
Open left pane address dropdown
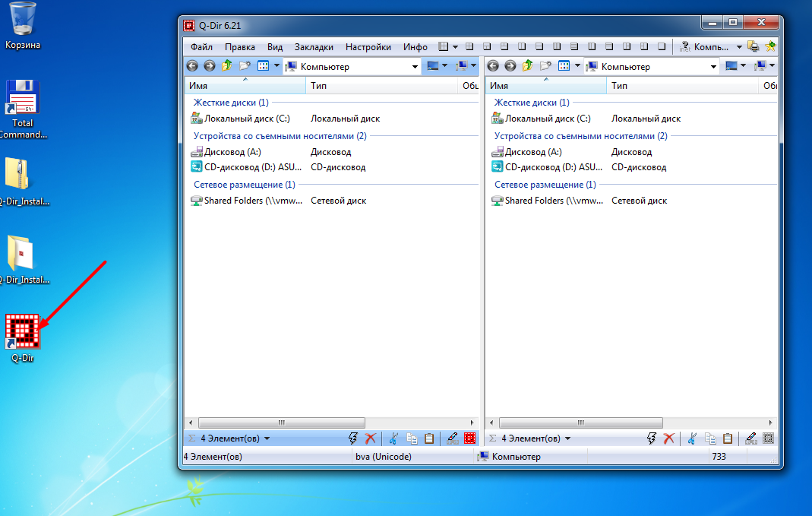click(414, 66)
